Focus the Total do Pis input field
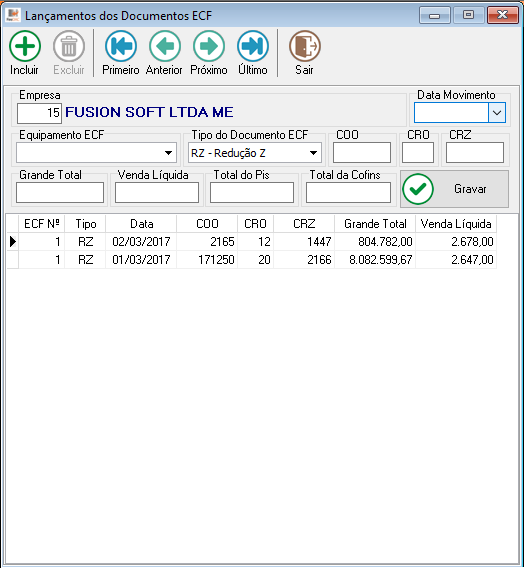The width and height of the screenshot is (524, 568). (252, 192)
